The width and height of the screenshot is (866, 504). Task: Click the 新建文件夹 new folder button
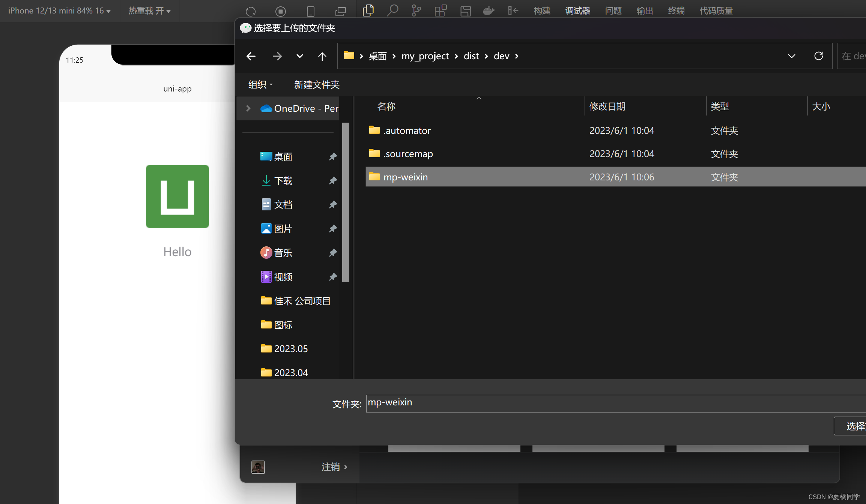click(317, 85)
